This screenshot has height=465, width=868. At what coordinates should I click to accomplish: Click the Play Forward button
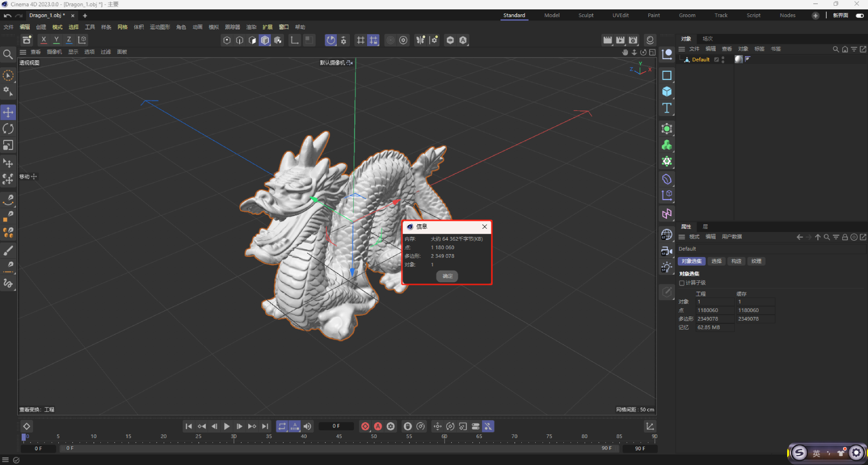point(227,426)
